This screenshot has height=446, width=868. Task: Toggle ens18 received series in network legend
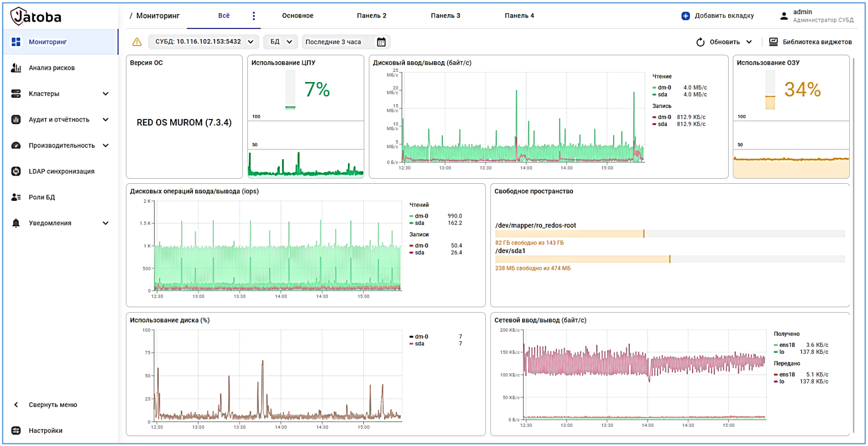pyautogui.click(x=786, y=345)
